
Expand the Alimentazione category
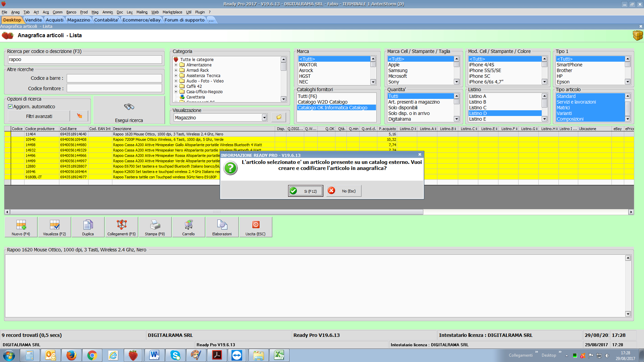point(176,65)
